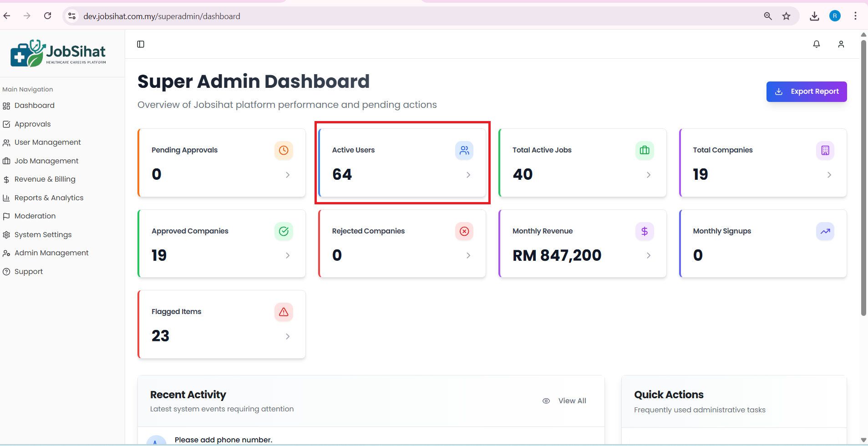Image resolution: width=868 pixels, height=446 pixels.
Task: Open Approvals in the sidebar
Action: pos(32,124)
